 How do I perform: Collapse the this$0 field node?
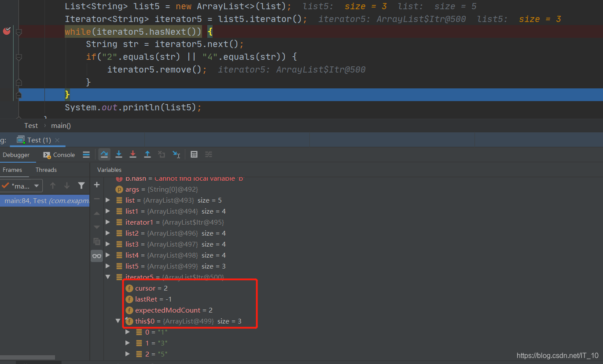[x=118, y=321]
